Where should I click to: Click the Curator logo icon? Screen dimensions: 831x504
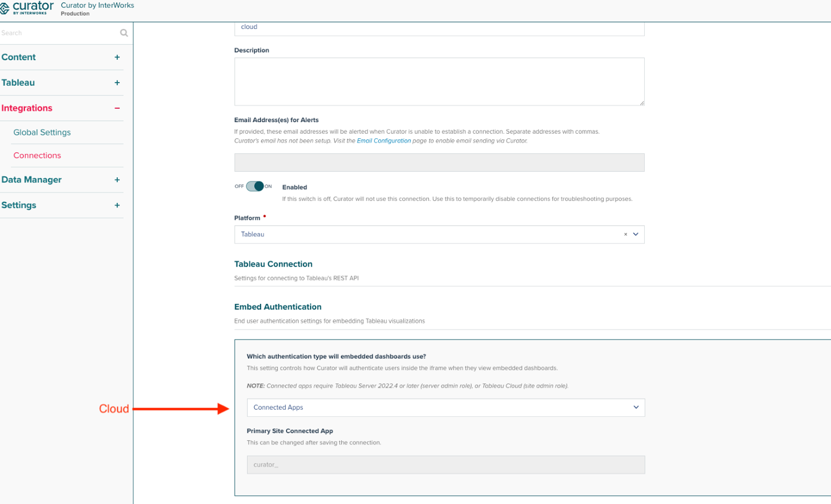click(4, 8)
